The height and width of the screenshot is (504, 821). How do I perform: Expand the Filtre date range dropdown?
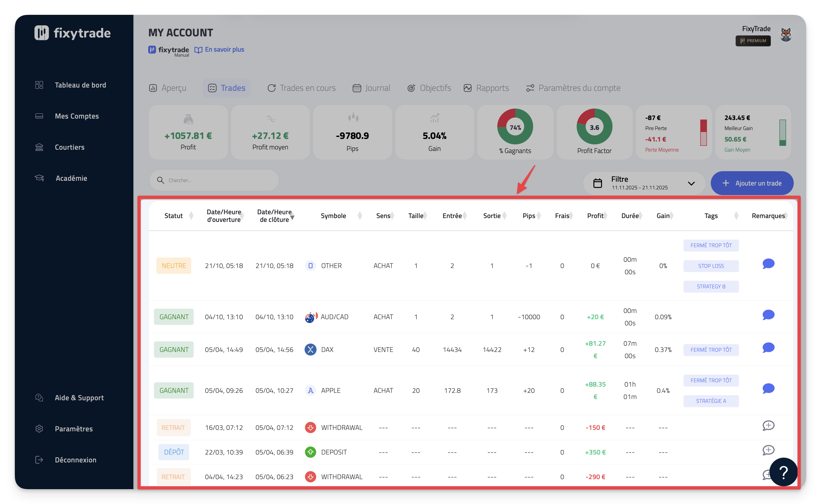pos(691,183)
